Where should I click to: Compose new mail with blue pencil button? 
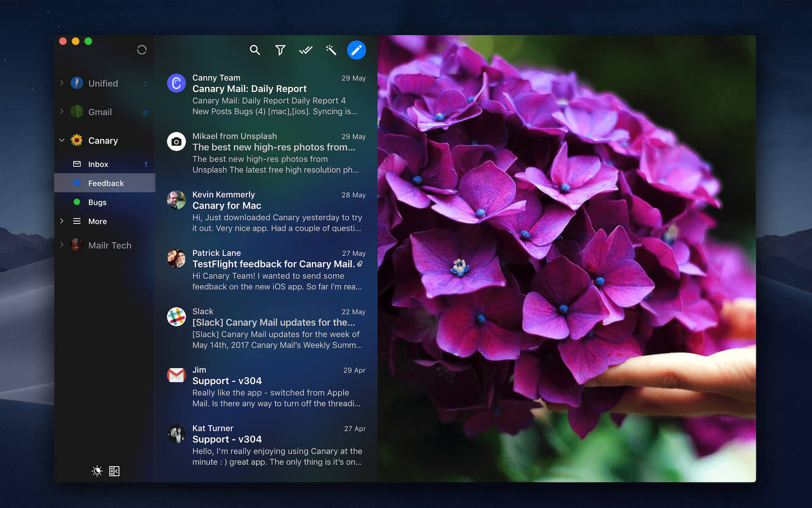(x=357, y=50)
